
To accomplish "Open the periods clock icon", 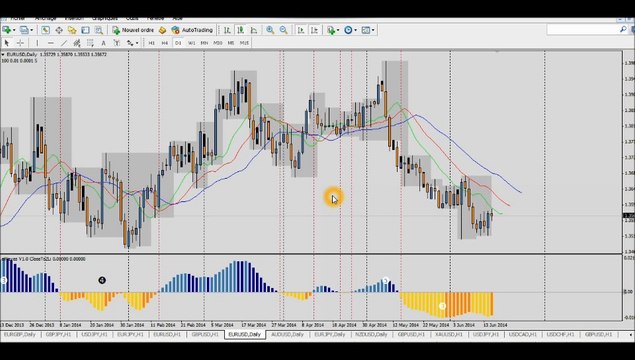I will 348,30.
